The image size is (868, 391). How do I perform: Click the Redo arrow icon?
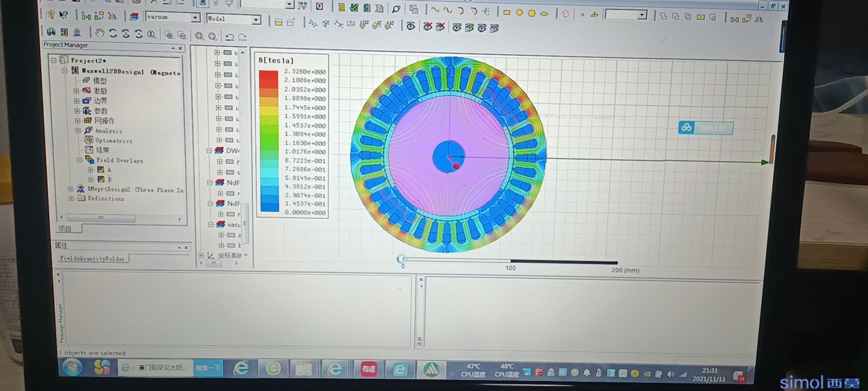pos(243,37)
